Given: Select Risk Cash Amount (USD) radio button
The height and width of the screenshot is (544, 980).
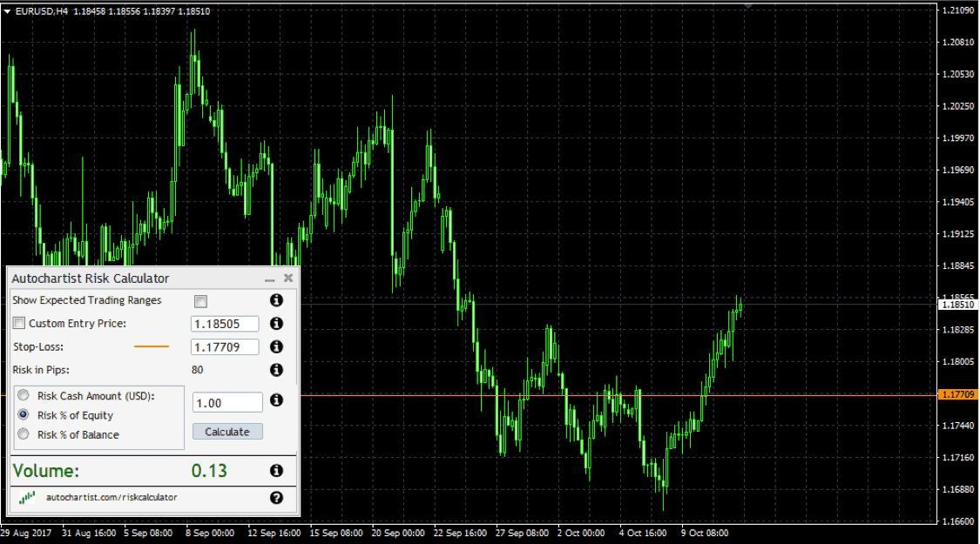Looking at the screenshot, I should click(x=24, y=395).
